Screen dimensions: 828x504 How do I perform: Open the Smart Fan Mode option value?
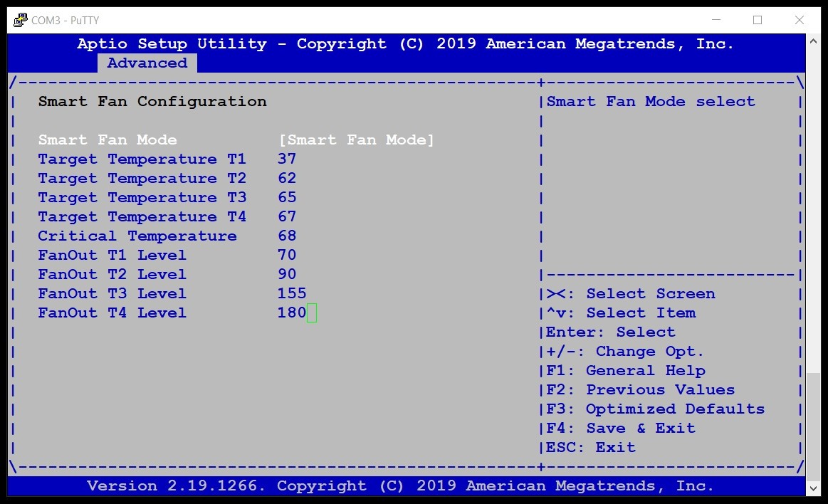(x=357, y=140)
